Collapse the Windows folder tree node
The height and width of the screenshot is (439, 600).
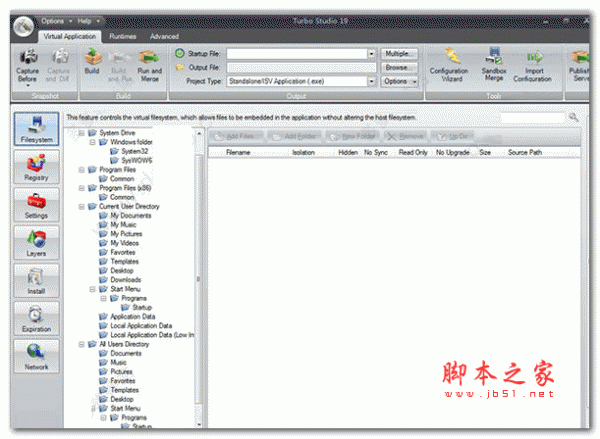click(92, 142)
